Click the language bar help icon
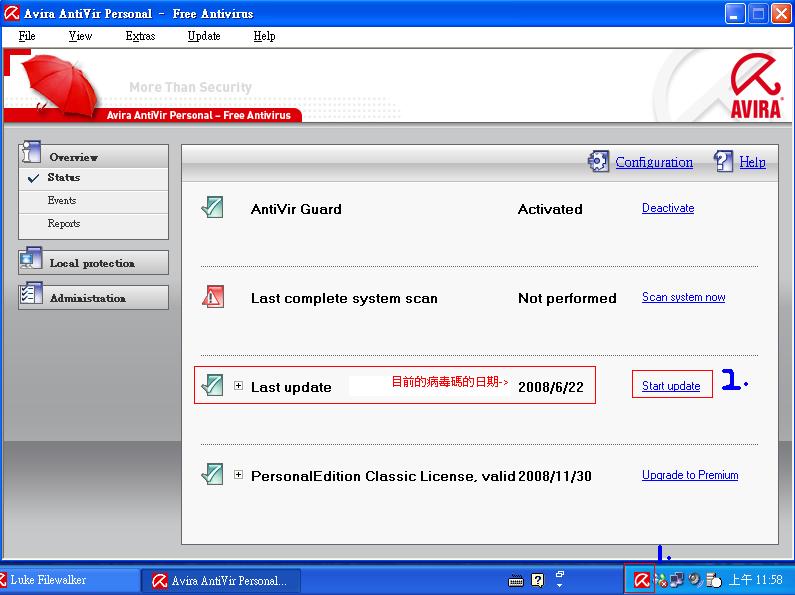This screenshot has height=595, width=795. tap(537, 580)
